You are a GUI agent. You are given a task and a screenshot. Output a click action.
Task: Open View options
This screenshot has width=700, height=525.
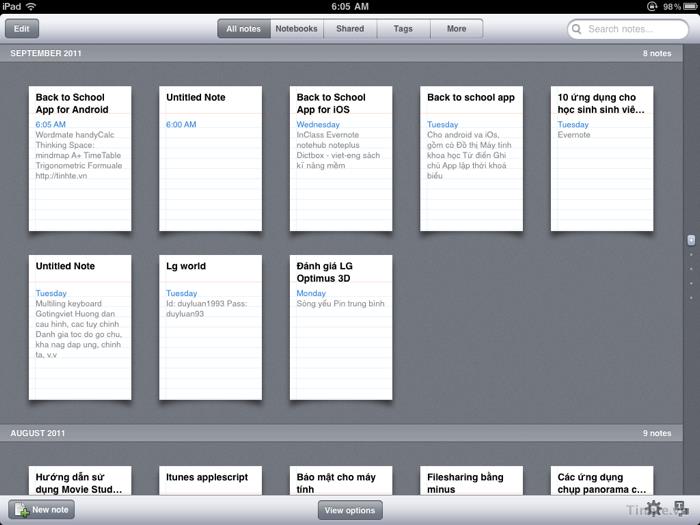[350, 510]
